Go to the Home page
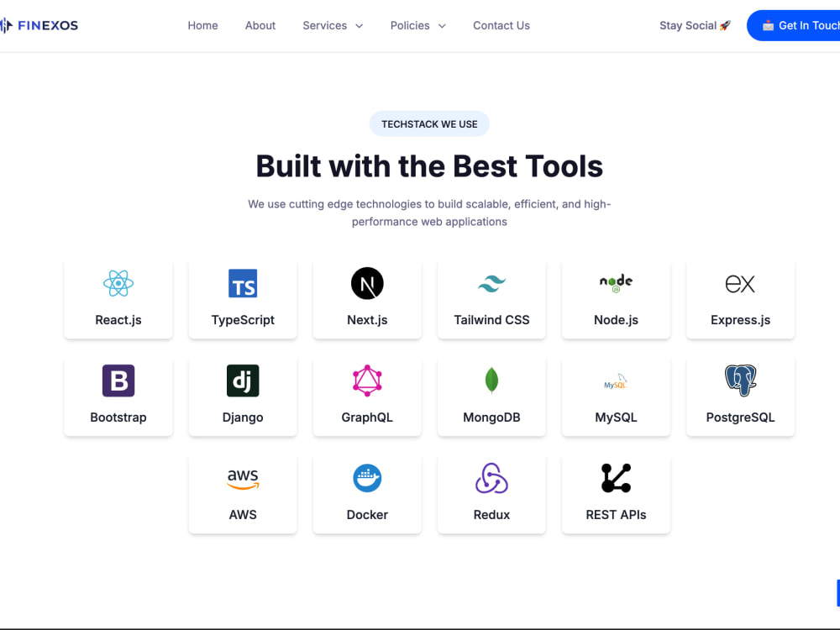This screenshot has width=840, height=630. click(x=202, y=25)
